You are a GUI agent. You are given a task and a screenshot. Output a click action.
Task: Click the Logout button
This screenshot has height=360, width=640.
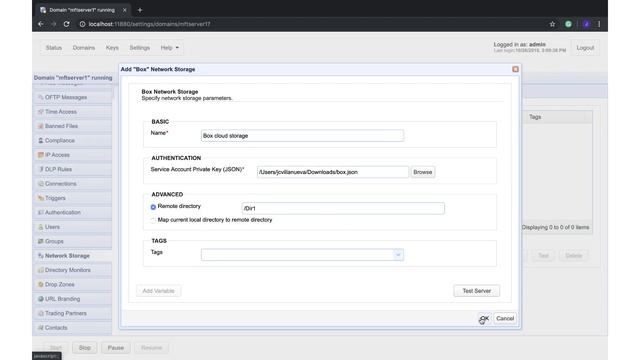point(585,48)
